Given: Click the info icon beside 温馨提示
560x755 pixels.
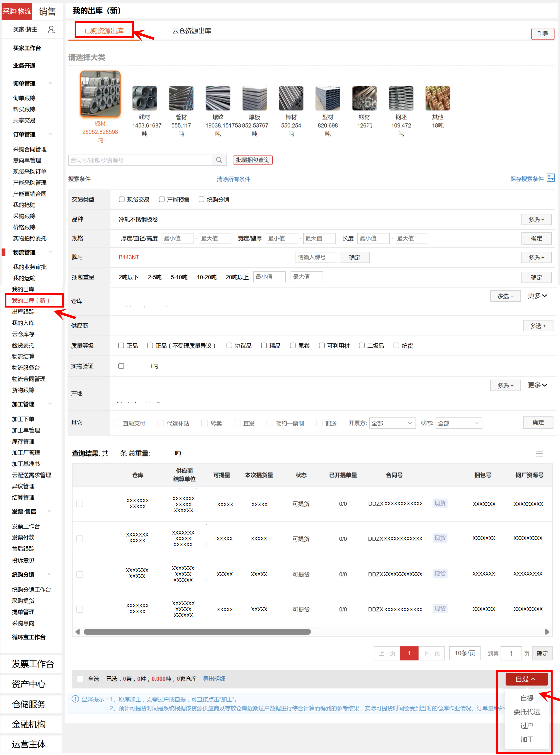Looking at the screenshot, I should (x=75, y=699).
